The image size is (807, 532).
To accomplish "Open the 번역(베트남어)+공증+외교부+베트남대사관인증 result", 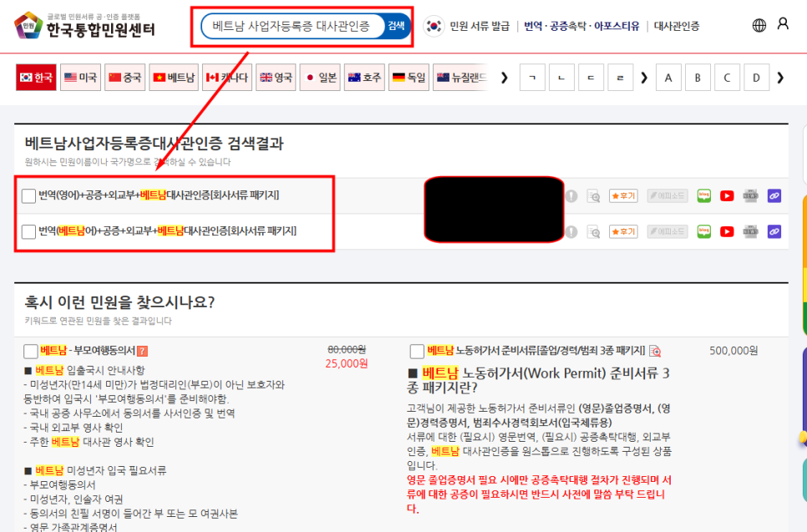I will (x=168, y=231).
